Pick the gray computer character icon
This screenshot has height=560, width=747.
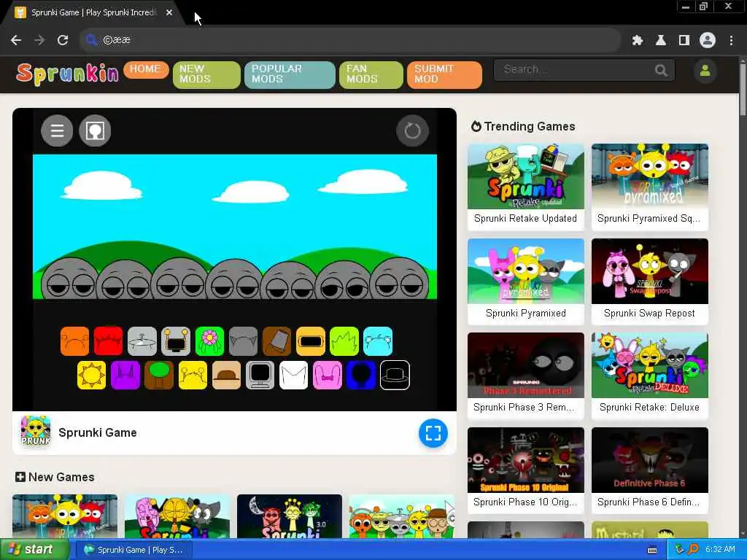[260, 375]
